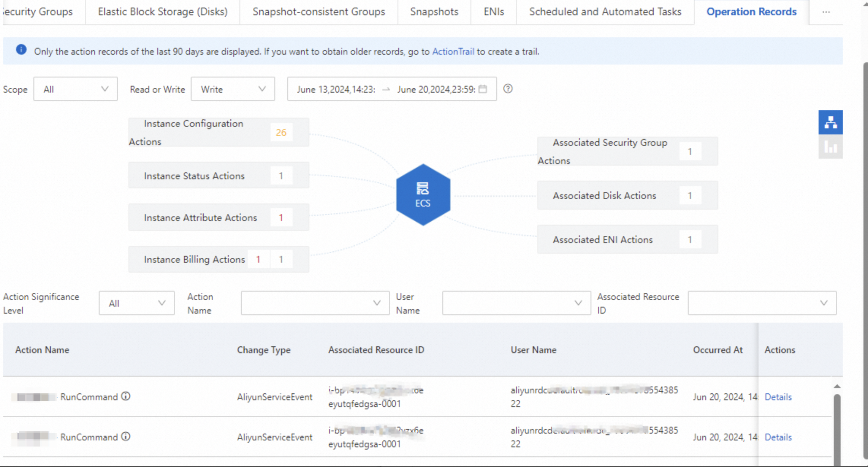Click the first row RunCommand text
The width and height of the screenshot is (868, 467).
89,397
